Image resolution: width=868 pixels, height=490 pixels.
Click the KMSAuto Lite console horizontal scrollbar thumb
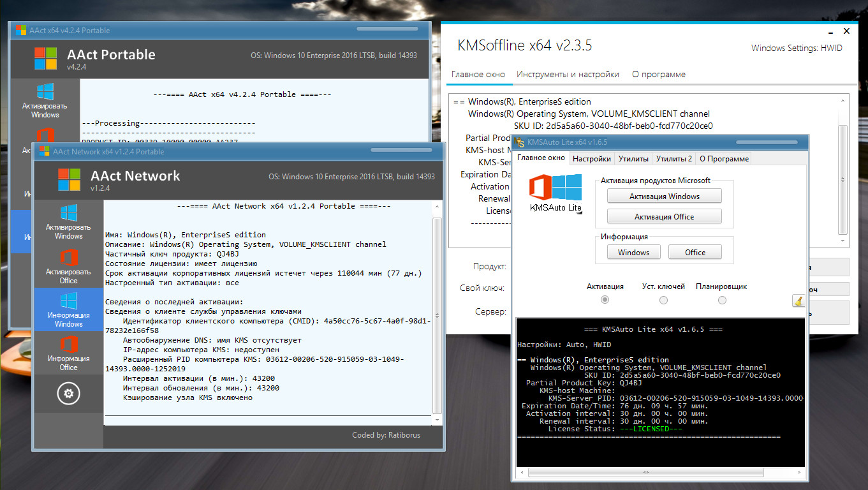pos(646,473)
